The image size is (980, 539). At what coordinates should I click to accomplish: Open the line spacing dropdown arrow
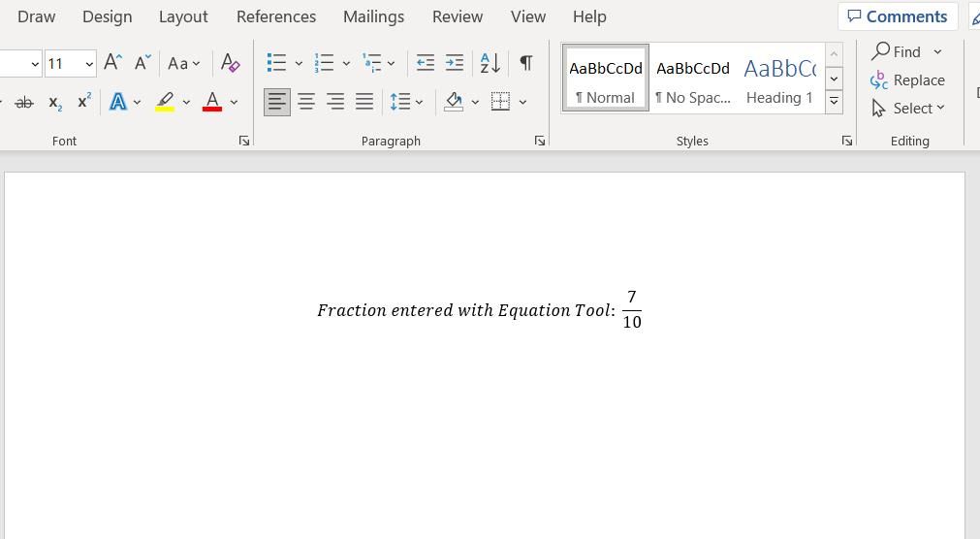[420, 102]
